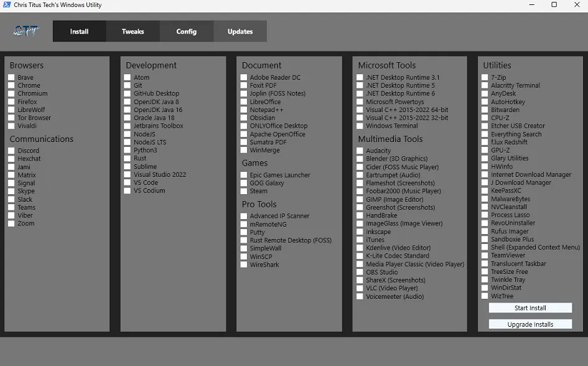Select the Install tab
The height and width of the screenshot is (366, 588).
point(79,32)
